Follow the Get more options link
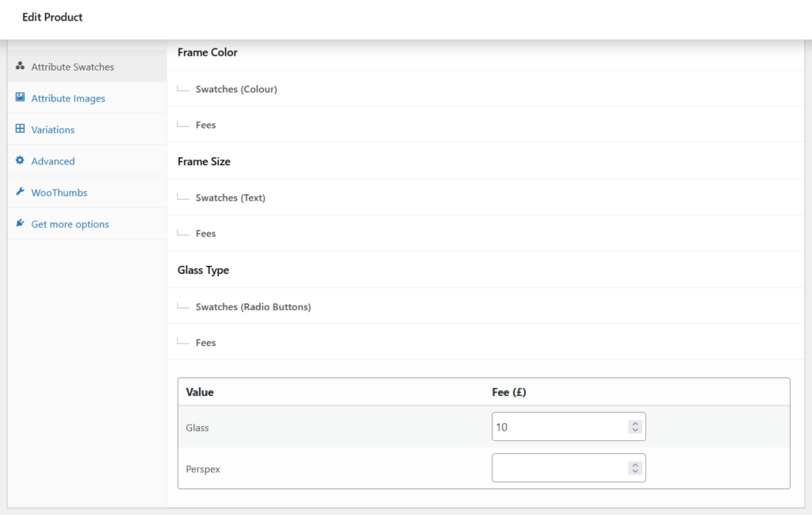Screen dimensions: 812x515 coord(70,225)
